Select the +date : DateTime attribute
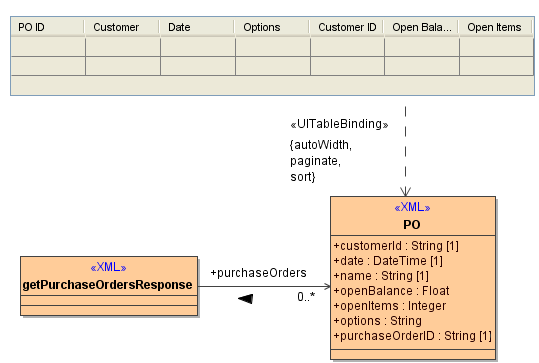 click(x=388, y=261)
